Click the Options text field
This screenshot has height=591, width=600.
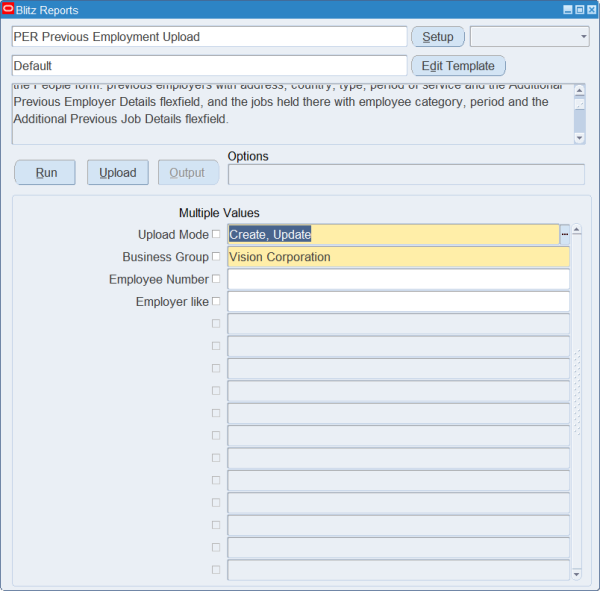pos(406,175)
